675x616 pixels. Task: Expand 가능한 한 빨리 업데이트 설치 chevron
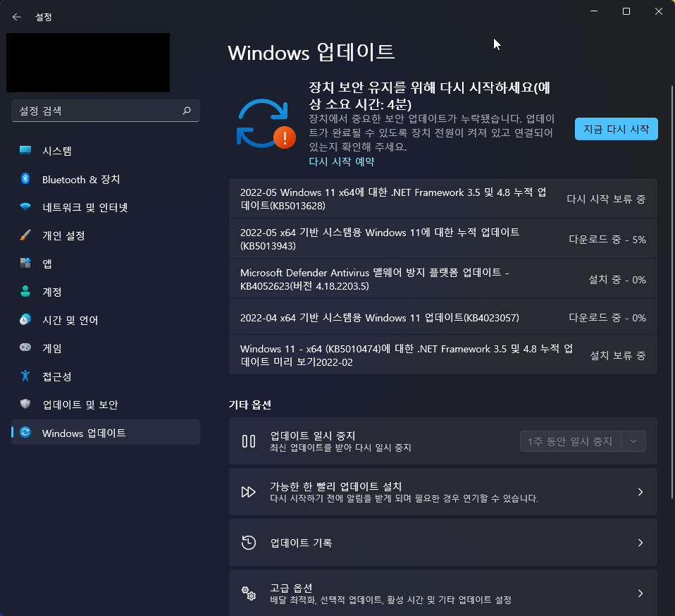[640, 492]
